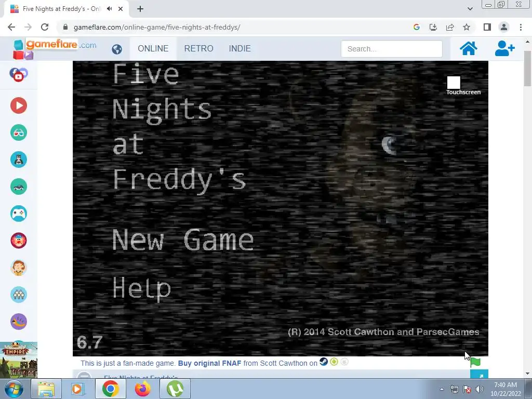The width and height of the screenshot is (532, 399).
Task: Open File Explorer from taskbar
Action: click(x=46, y=389)
